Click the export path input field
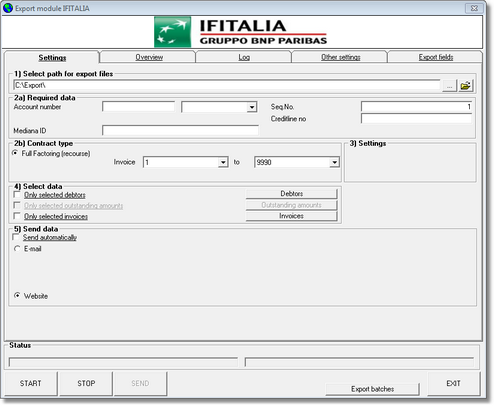This screenshot has height=406, width=494. point(227,85)
